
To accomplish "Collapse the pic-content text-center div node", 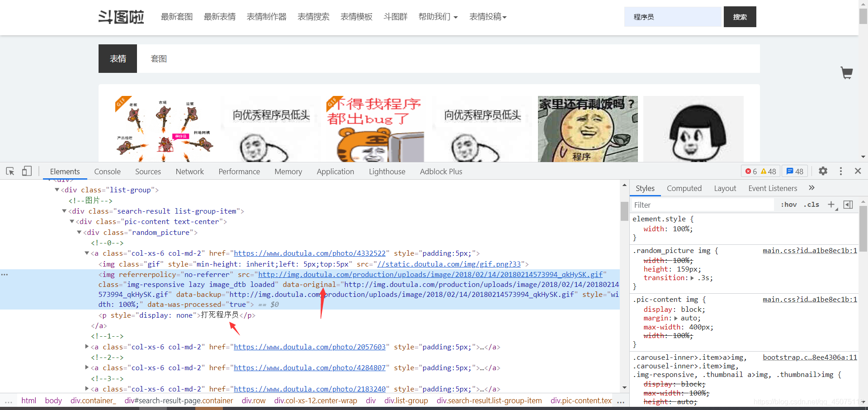I will pos(72,222).
